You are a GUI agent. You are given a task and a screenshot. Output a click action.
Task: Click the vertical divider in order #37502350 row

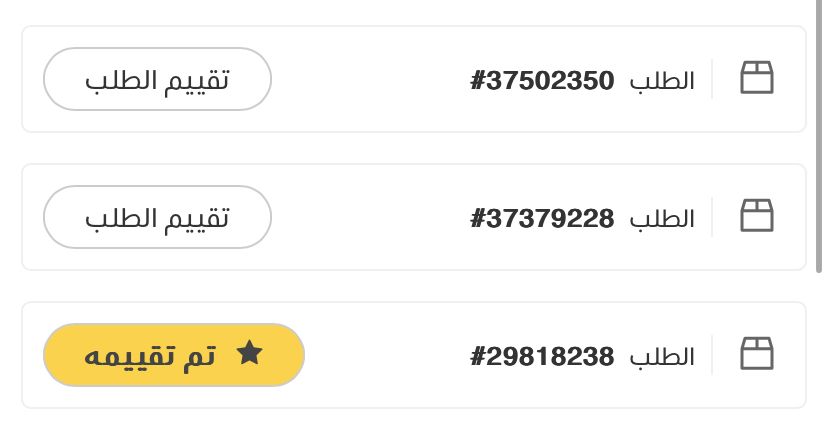712,79
